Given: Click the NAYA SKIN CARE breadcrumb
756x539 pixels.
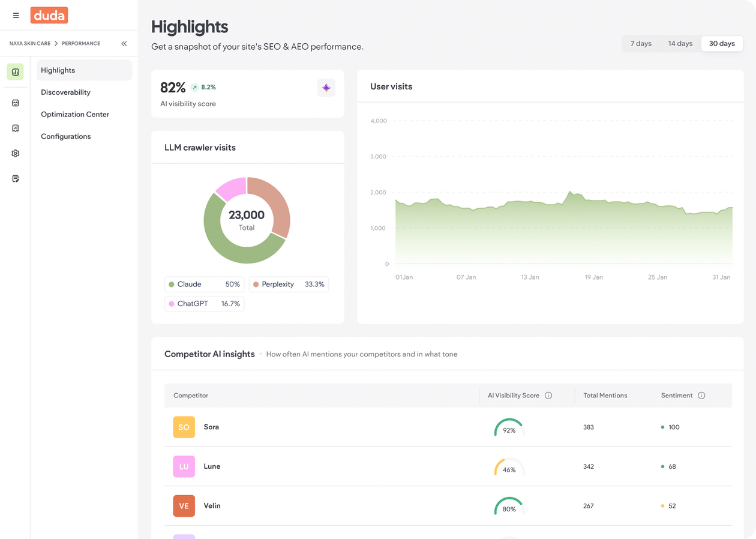Looking at the screenshot, I should [x=30, y=44].
